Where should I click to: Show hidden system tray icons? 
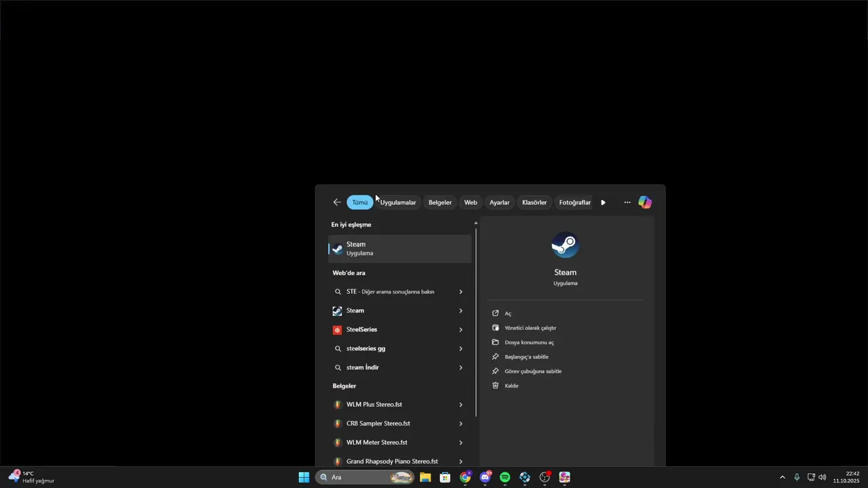782,477
